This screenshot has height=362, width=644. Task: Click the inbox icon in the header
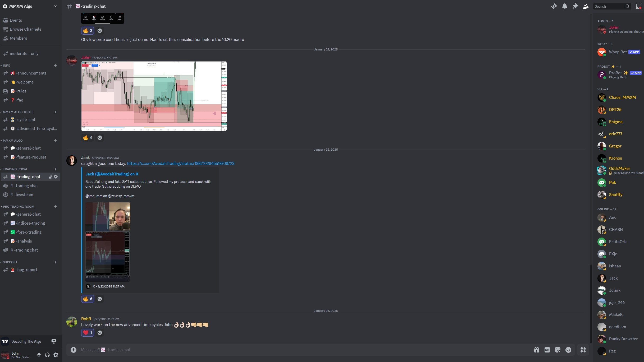(x=638, y=6)
